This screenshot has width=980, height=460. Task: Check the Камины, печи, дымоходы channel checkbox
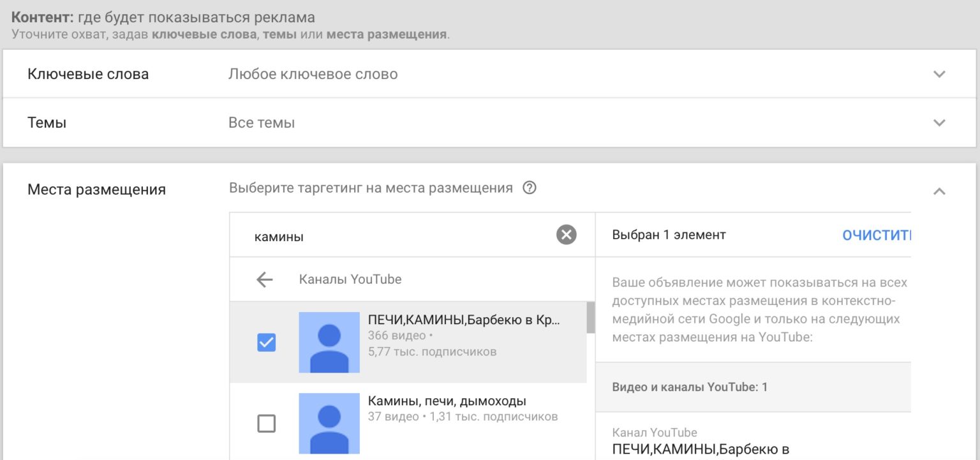(266, 424)
